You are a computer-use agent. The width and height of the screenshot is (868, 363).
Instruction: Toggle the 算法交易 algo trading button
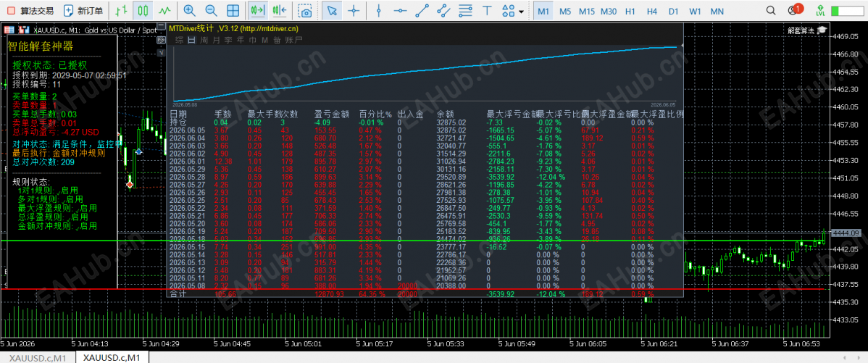coord(30,11)
